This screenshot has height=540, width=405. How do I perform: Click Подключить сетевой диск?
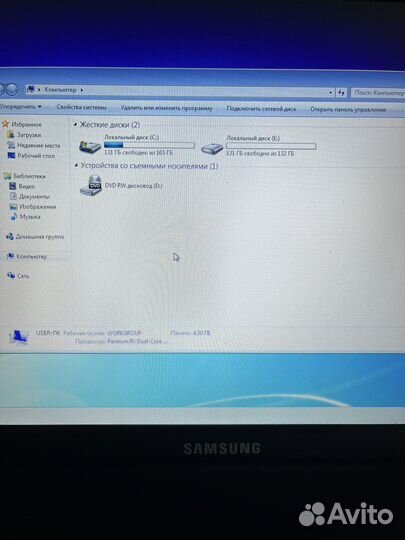coord(261,109)
